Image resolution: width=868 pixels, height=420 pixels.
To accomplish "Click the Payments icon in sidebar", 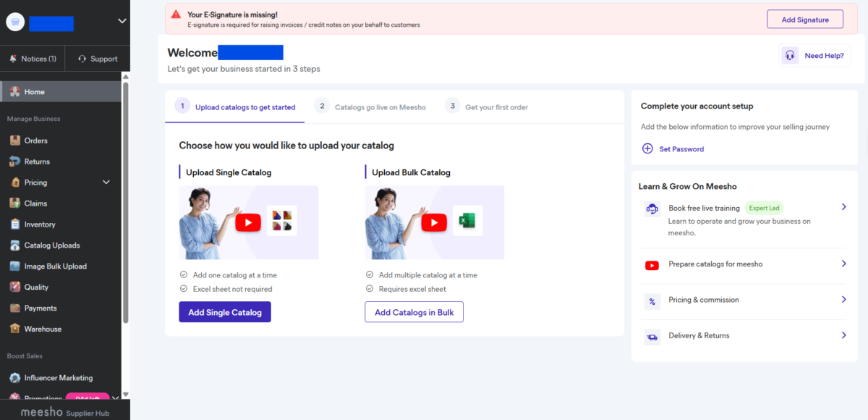I will 14,308.
